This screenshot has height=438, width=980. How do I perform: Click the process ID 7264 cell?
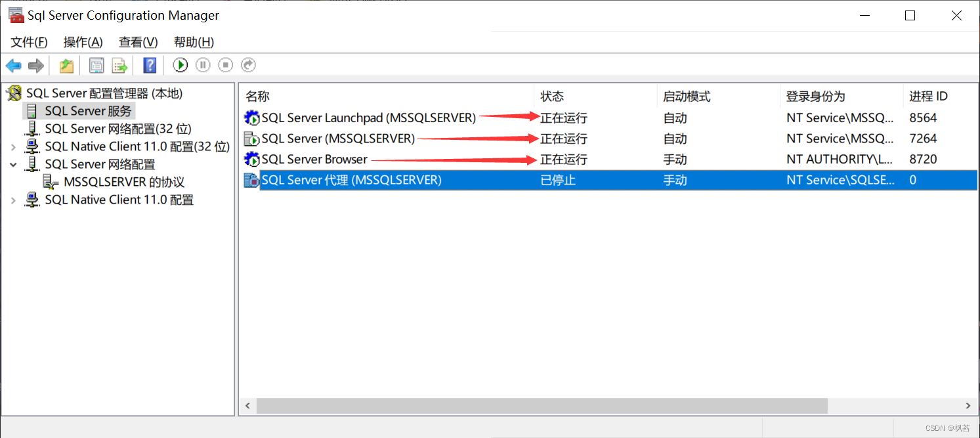923,139
